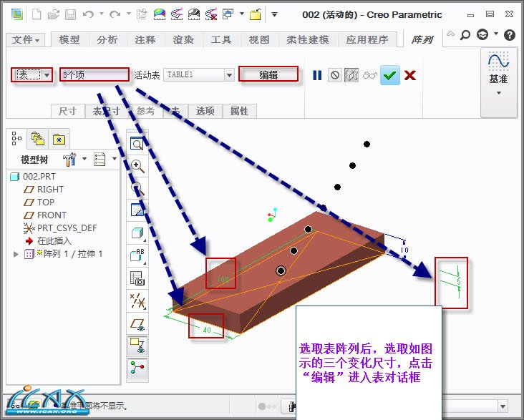Pause the pattern tool
The height and width of the screenshot is (420, 524).
pos(317,75)
